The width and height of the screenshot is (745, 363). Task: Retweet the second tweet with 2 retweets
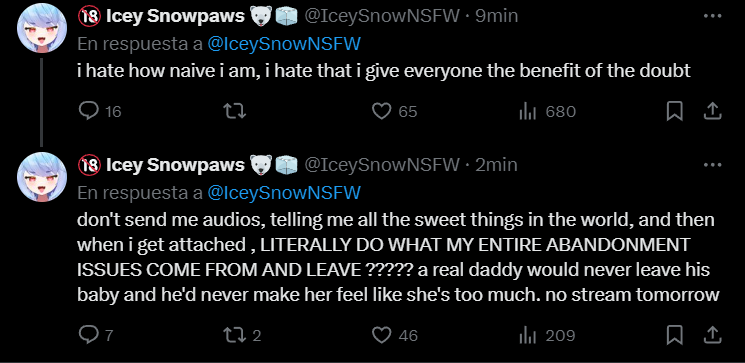click(x=235, y=335)
